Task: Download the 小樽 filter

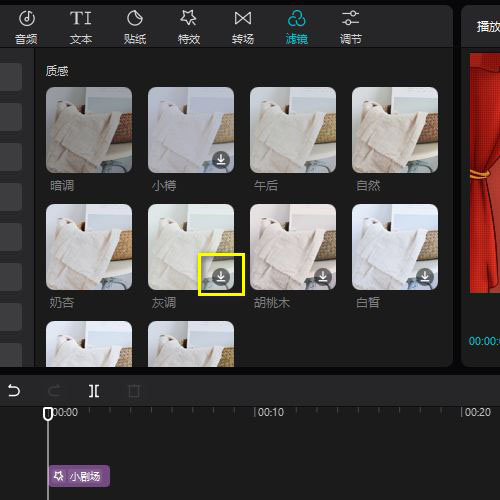Action: click(x=221, y=160)
